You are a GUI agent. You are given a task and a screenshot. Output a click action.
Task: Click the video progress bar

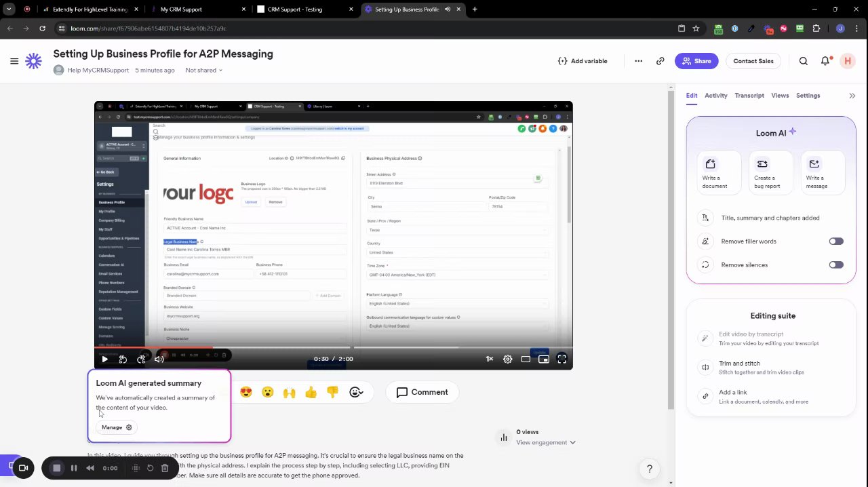click(x=334, y=348)
